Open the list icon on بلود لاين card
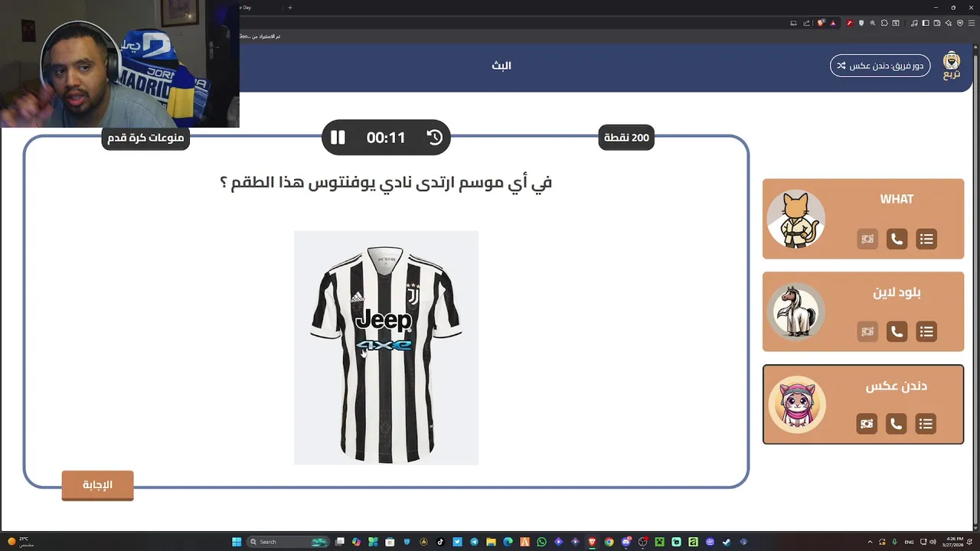This screenshot has height=551, width=980. click(x=926, y=331)
